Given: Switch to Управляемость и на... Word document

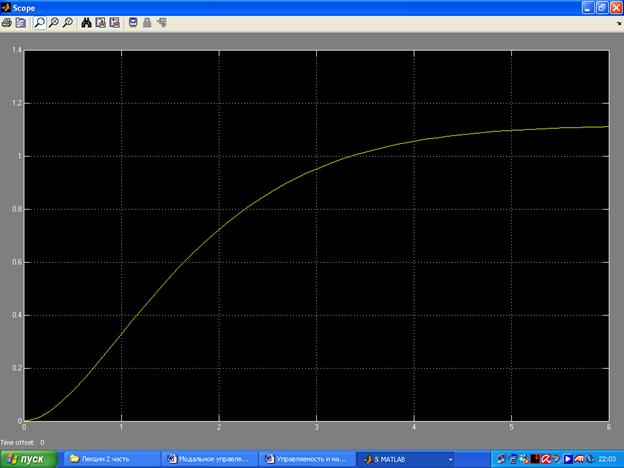Looking at the screenshot, I should (x=307, y=459).
